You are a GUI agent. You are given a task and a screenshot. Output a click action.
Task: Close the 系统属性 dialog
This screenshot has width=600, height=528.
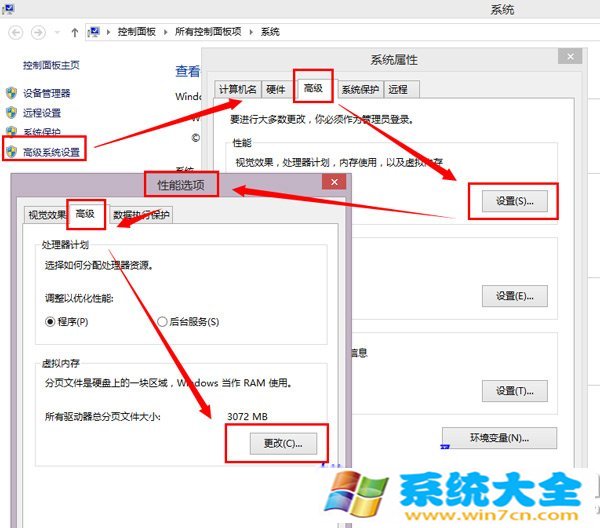tap(570, 57)
